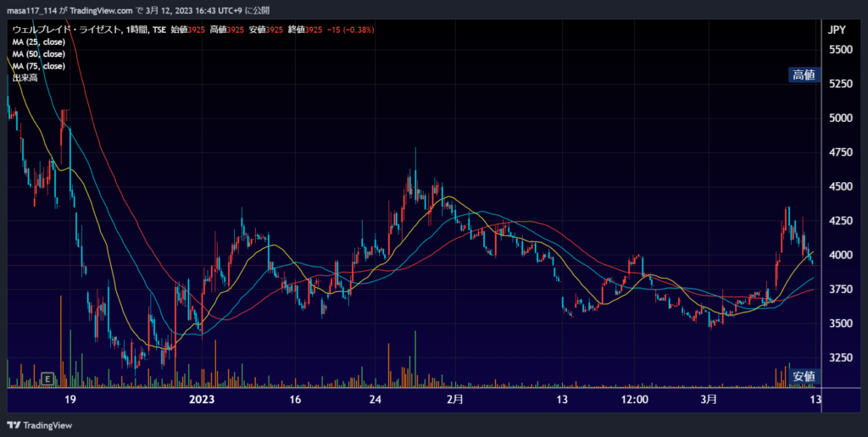This screenshot has height=437, width=868.
Task: Click the 5500 price axis value
Action: [x=842, y=50]
